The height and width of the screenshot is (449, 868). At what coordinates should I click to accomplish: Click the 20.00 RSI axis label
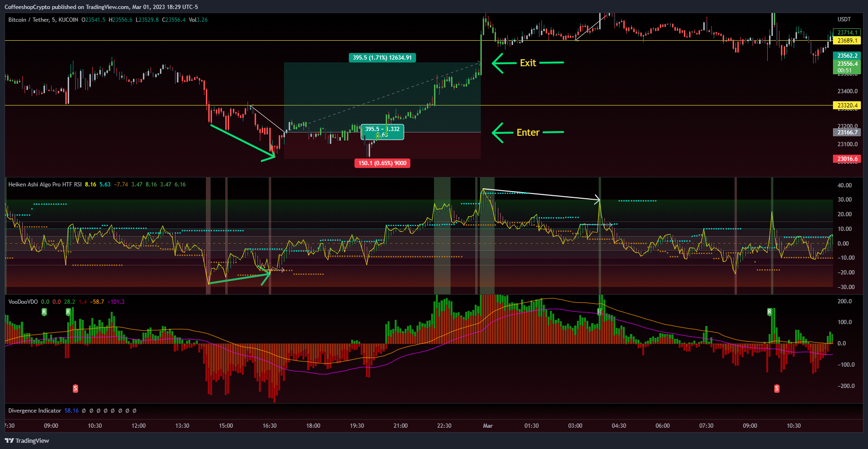click(845, 214)
